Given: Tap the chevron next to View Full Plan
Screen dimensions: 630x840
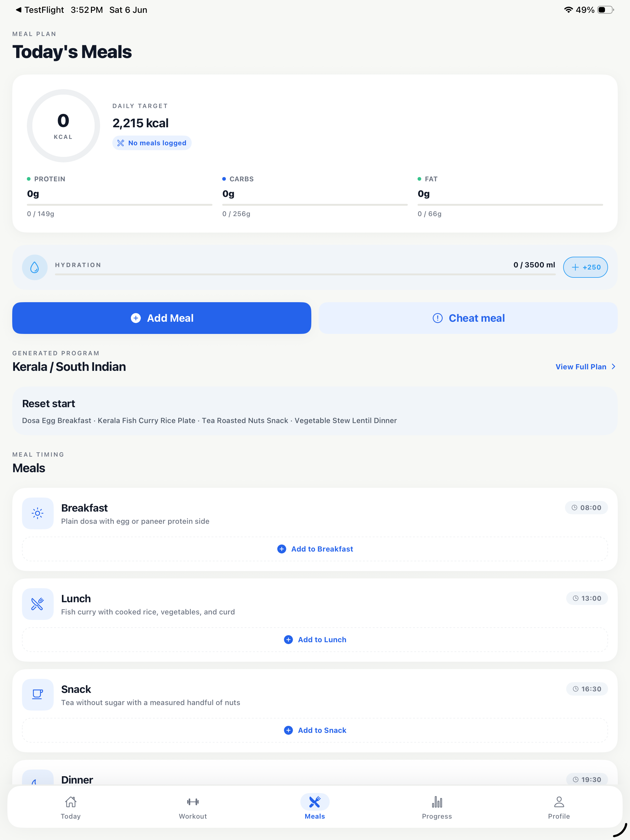Looking at the screenshot, I should pyautogui.click(x=613, y=367).
